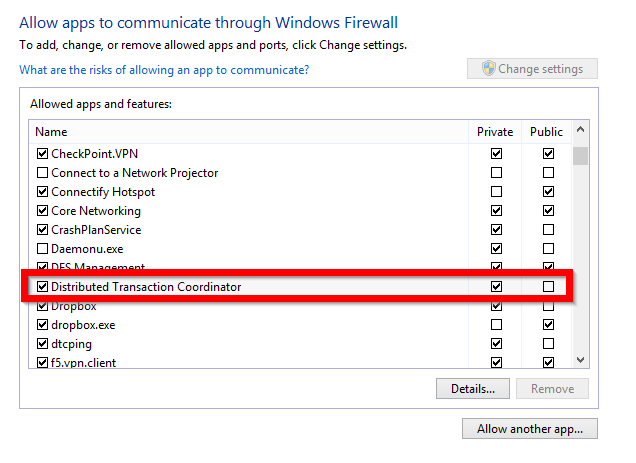
Task: Click the Change settings shield button
Action: (x=532, y=69)
